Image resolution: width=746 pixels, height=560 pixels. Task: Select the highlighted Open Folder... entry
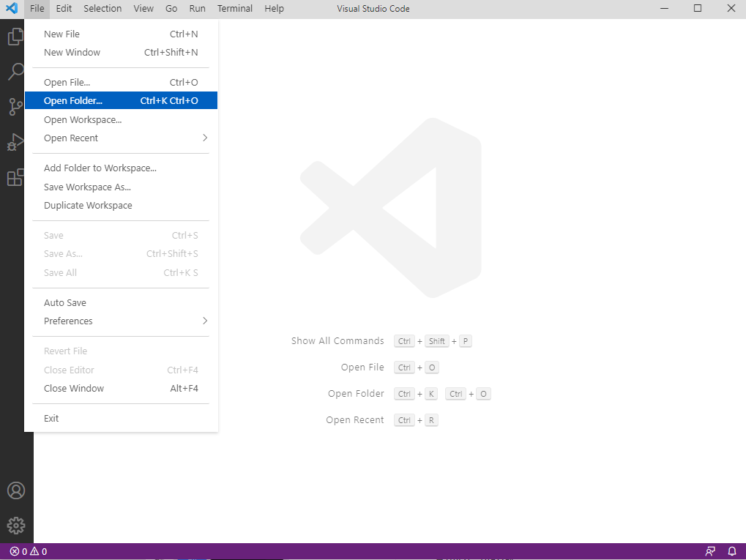pyautogui.click(x=121, y=100)
